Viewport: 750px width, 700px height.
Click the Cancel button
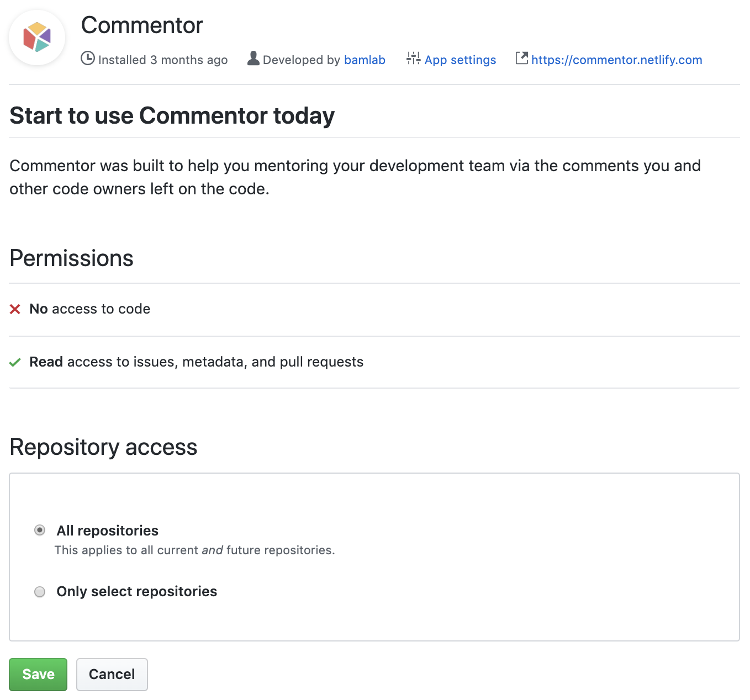click(112, 674)
